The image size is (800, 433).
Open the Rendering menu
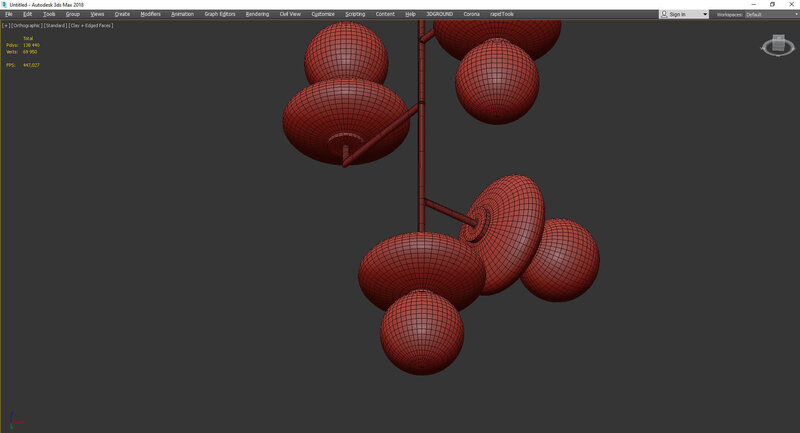coord(258,14)
